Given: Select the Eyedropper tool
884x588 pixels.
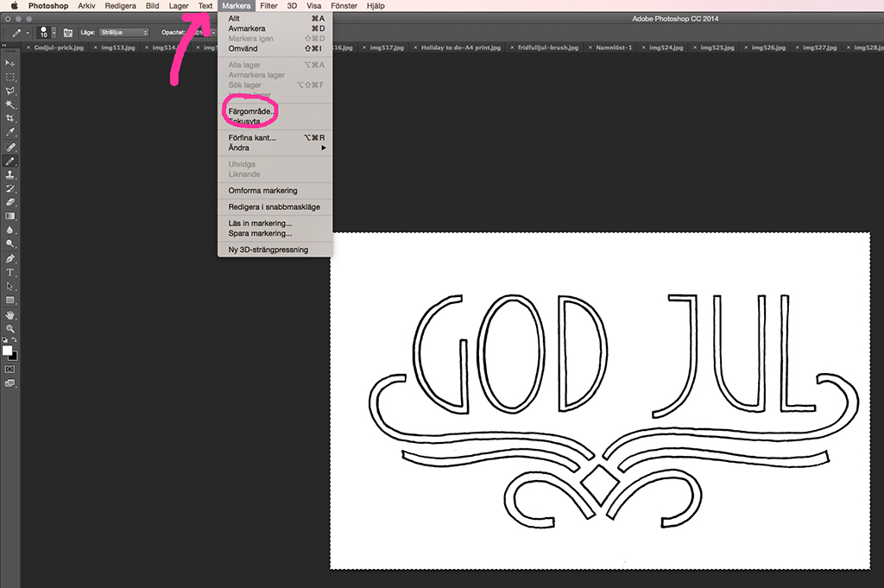Looking at the screenshot, I should pos(10,132).
